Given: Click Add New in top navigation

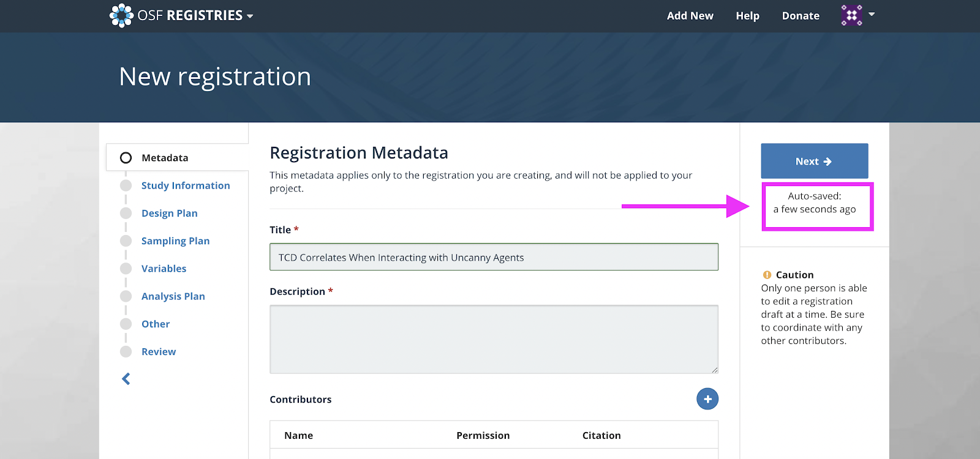Looking at the screenshot, I should tap(690, 16).
